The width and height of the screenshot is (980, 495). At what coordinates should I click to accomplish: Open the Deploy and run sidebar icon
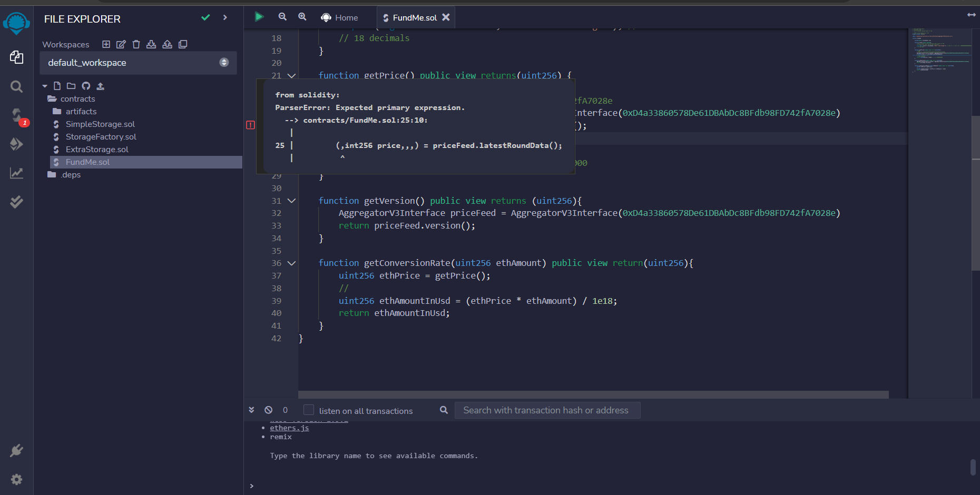coord(16,144)
